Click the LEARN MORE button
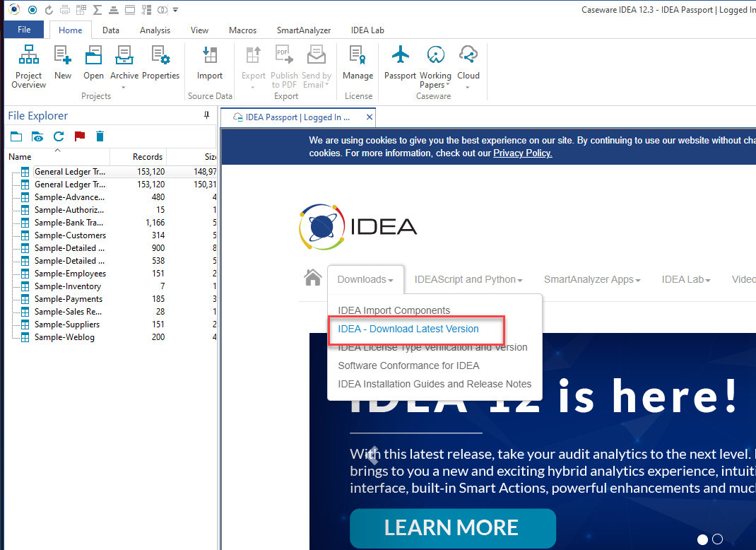 tap(453, 528)
